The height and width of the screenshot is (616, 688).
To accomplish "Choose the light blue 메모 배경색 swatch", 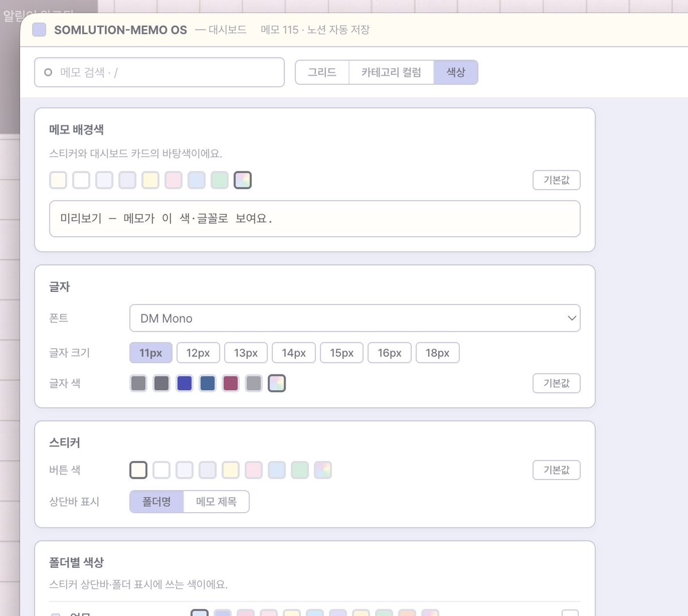I will (x=197, y=180).
